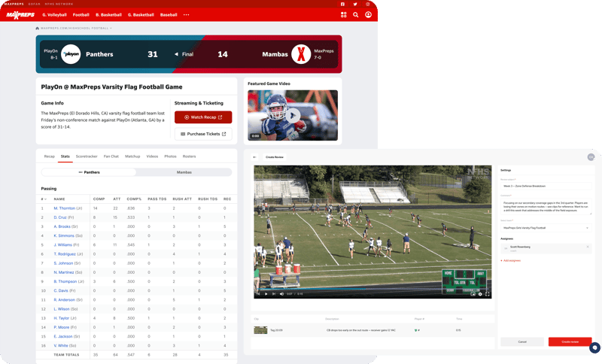Switch to the Photos tab
This screenshot has height=364, width=602.
pos(170,156)
